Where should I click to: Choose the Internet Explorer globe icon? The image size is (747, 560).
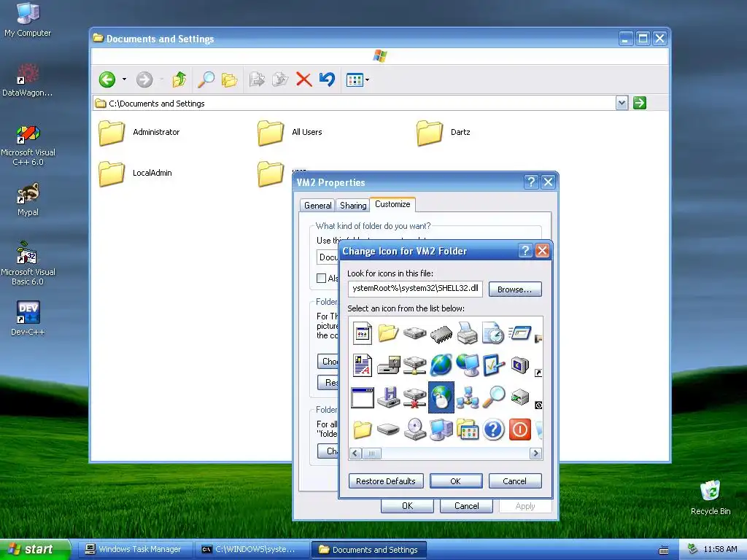tap(441, 365)
